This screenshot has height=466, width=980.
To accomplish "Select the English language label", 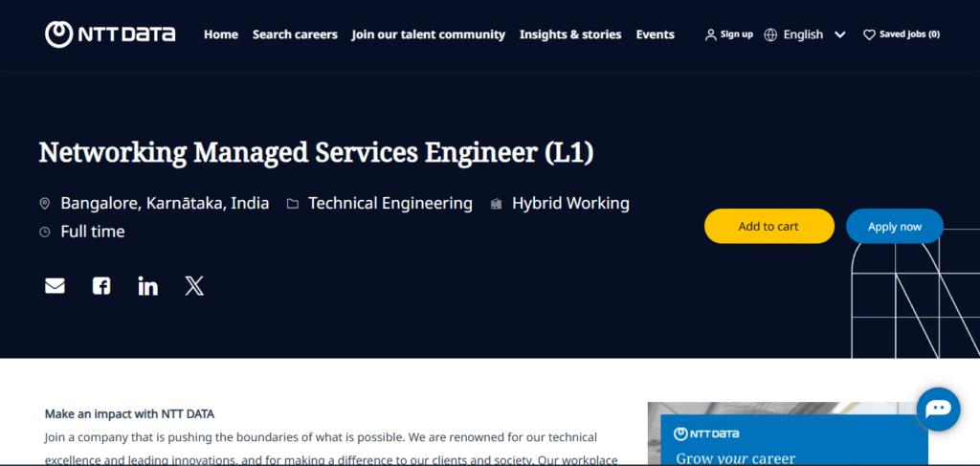I will (803, 35).
